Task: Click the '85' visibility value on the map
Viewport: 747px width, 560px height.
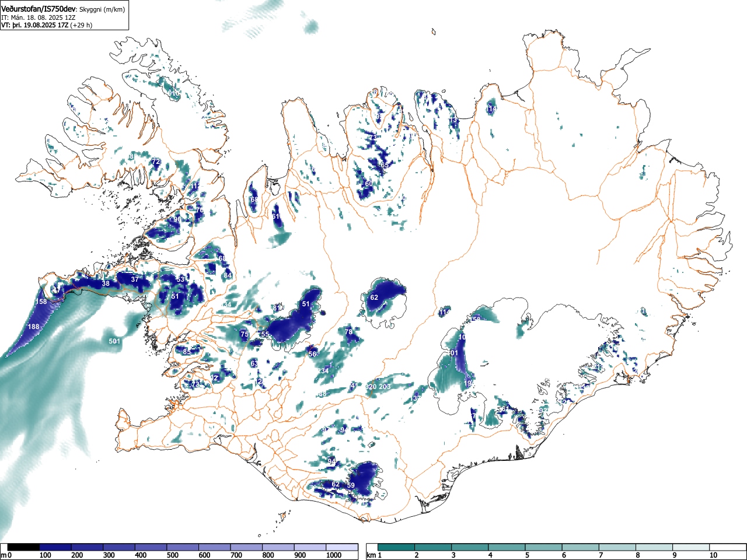Action: point(187,352)
